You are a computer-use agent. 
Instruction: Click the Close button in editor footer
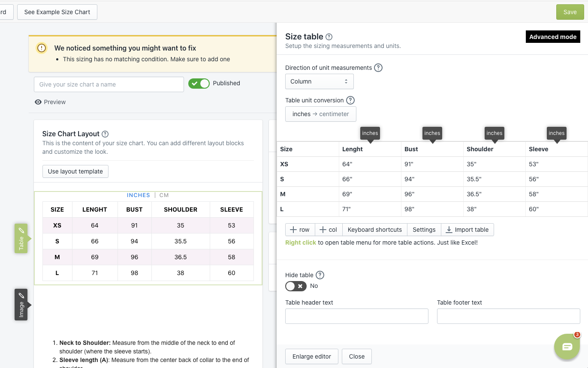357,356
